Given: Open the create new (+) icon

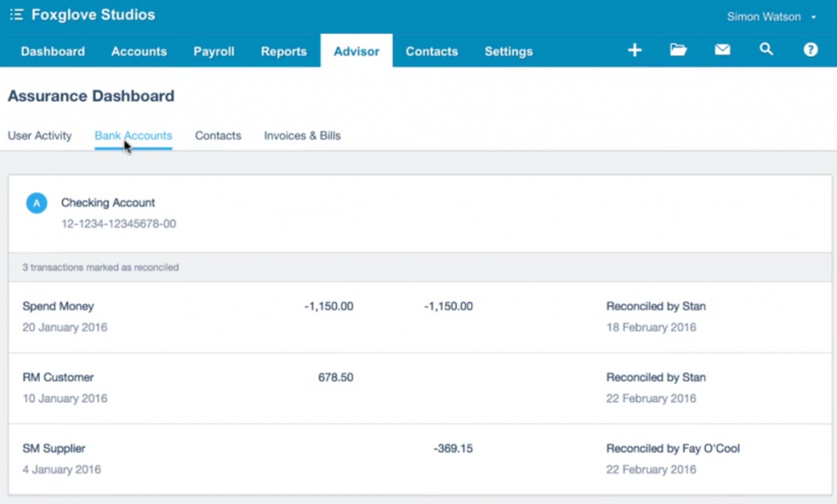Looking at the screenshot, I should pos(635,50).
